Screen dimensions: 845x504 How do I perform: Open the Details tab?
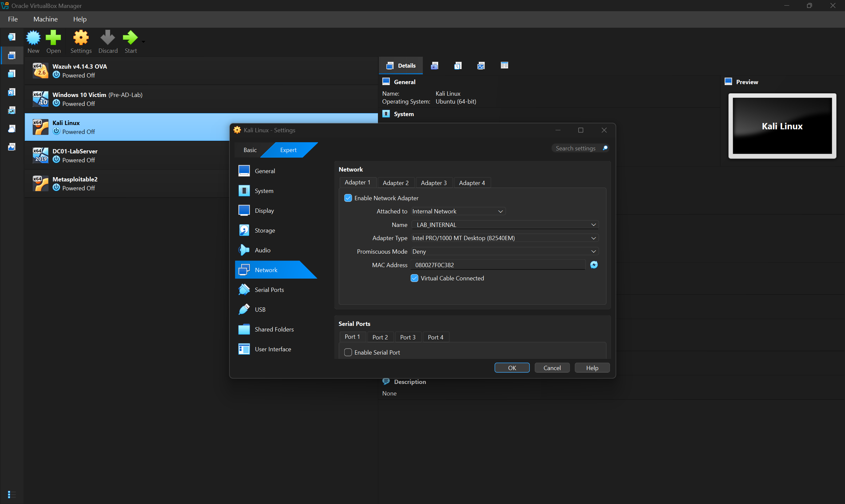pos(401,66)
